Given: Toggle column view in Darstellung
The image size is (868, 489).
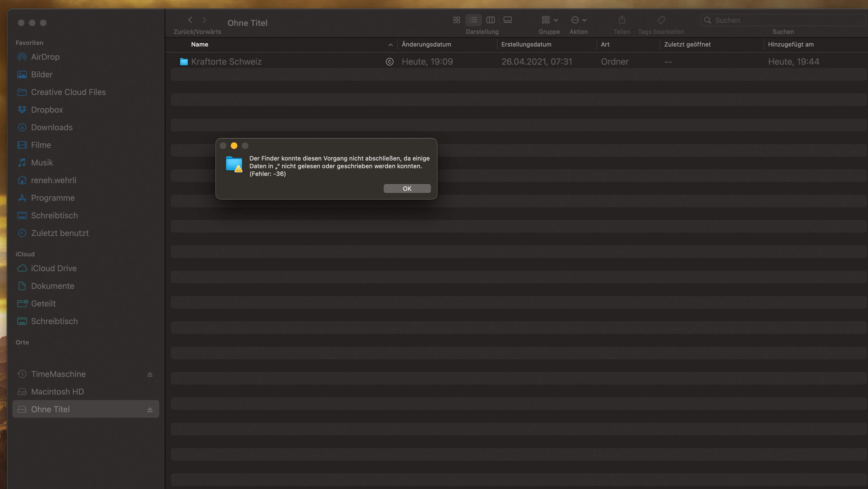Looking at the screenshot, I should [x=490, y=20].
